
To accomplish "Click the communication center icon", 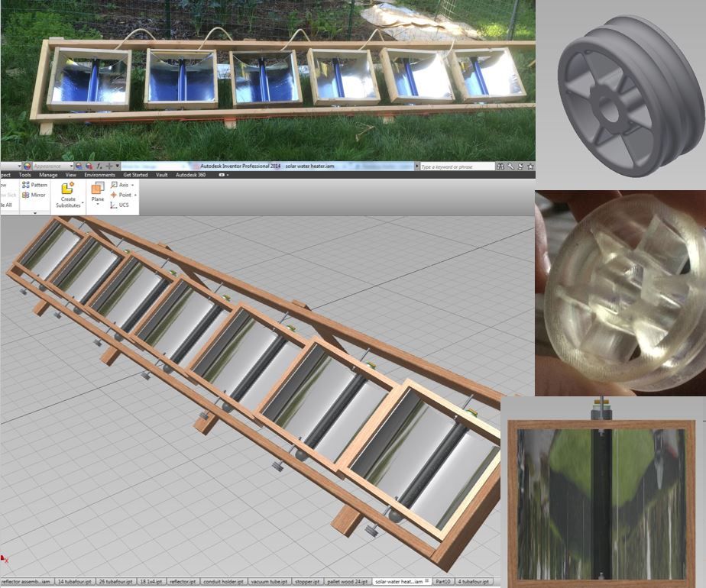I will 520,166.
